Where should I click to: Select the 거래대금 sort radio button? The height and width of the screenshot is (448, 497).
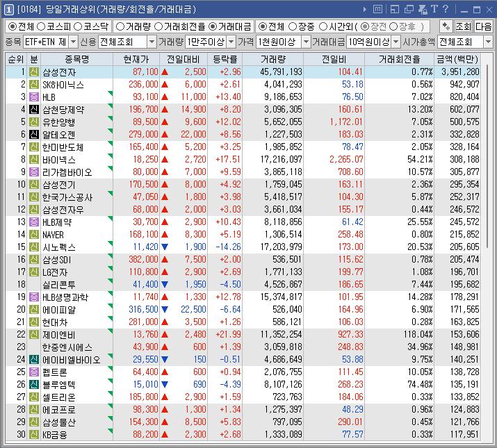tap(213, 26)
